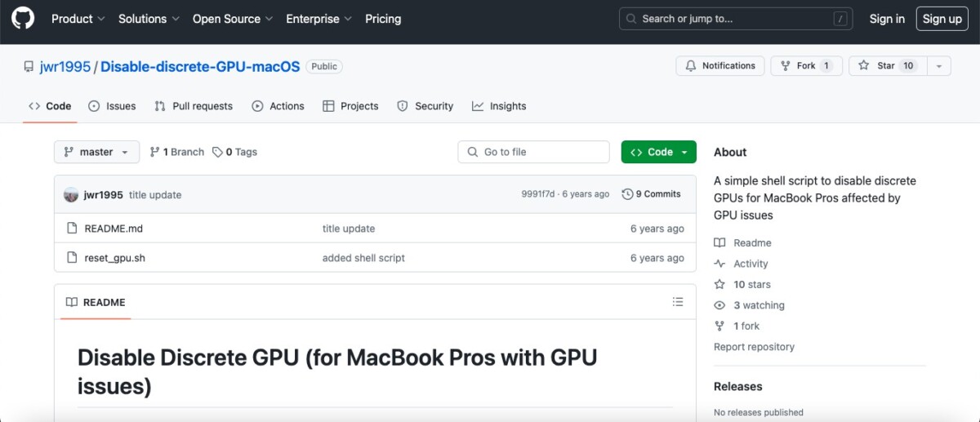
Task: Expand the Open Source menu
Action: point(233,19)
